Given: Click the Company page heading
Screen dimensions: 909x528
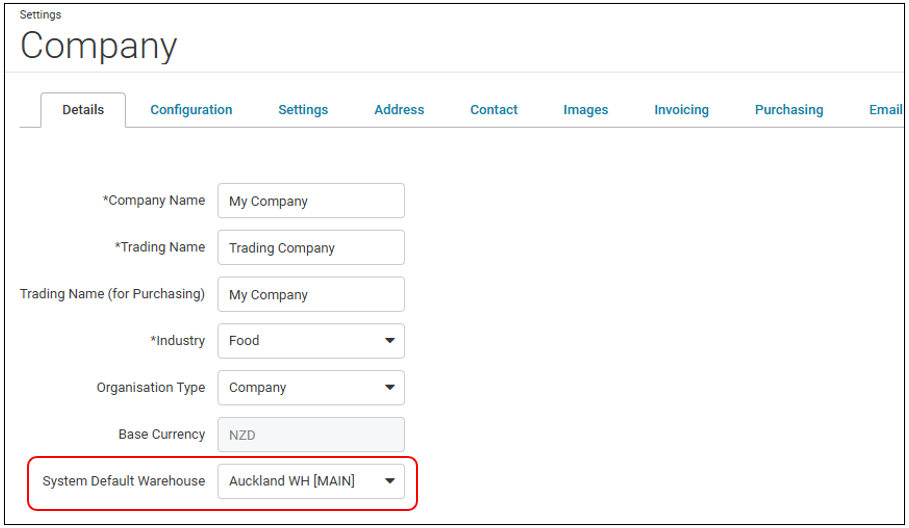Looking at the screenshot, I should click(x=99, y=46).
